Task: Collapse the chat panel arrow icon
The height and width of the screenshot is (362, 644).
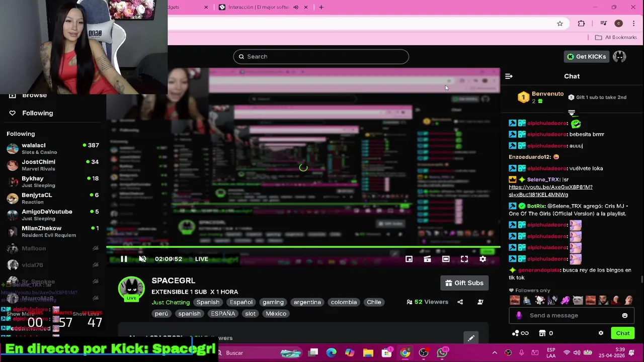Action: (x=509, y=76)
